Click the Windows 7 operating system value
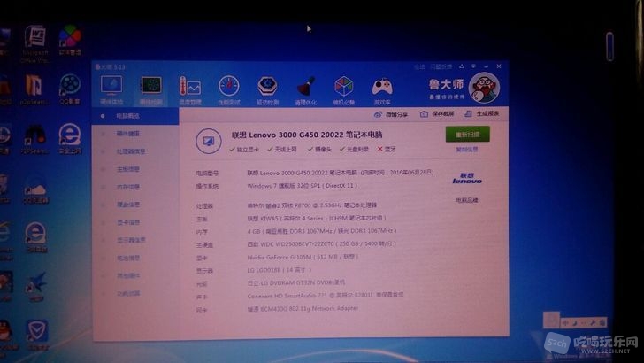 click(303, 186)
